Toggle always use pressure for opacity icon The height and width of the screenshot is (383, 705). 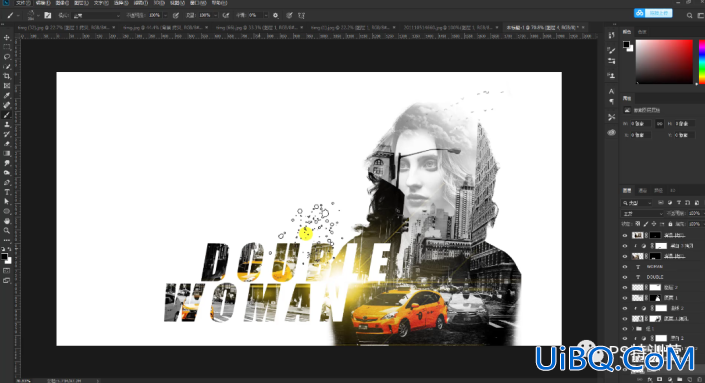(176, 15)
